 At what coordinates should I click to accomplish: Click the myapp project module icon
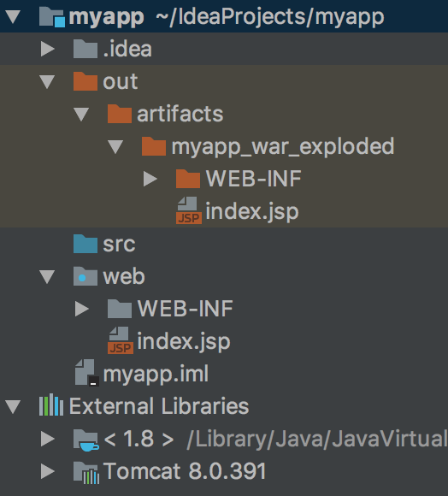(52, 17)
